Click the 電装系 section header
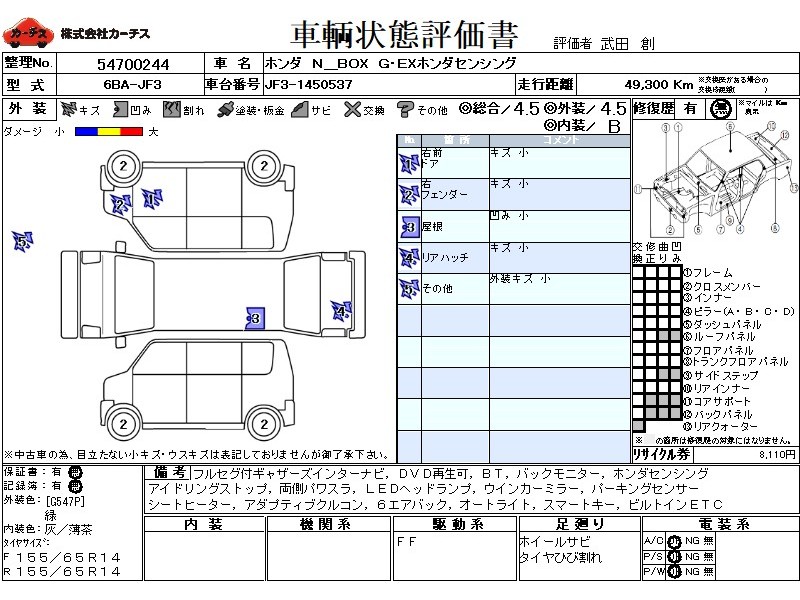This screenshot has height=600, width=800. pyautogui.click(x=723, y=524)
